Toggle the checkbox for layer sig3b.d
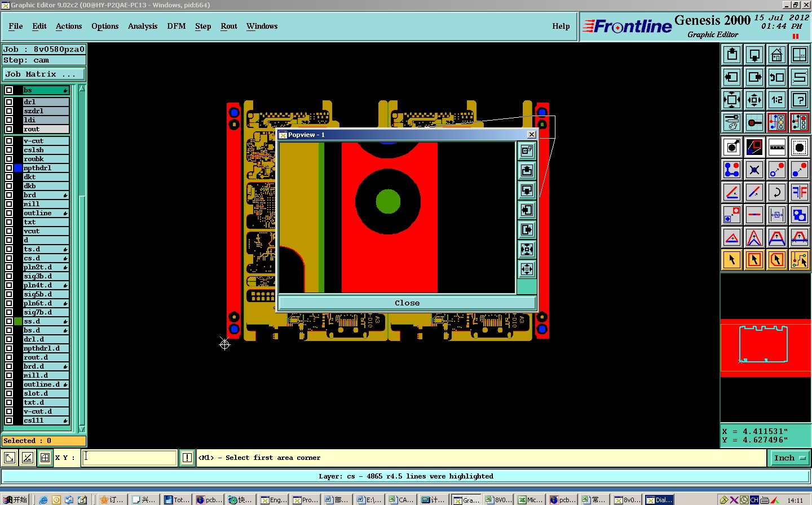Viewport: 812px width, 505px height. coord(9,276)
